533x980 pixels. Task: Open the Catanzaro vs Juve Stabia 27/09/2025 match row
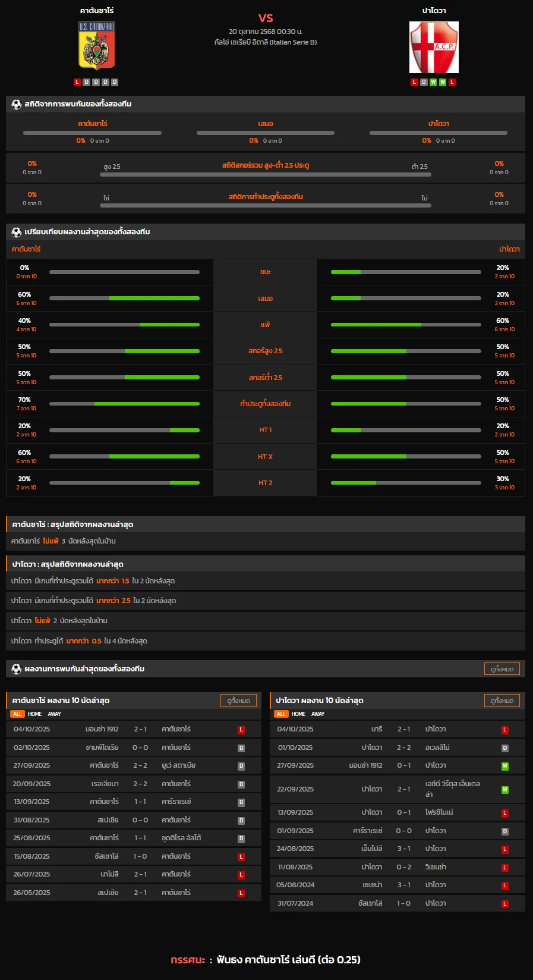point(134,766)
